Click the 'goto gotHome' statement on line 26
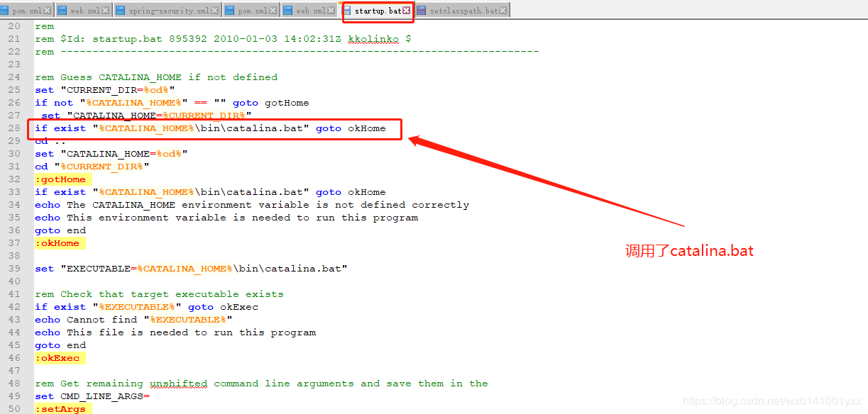The height and width of the screenshot is (414, 868). coord(271,103)
